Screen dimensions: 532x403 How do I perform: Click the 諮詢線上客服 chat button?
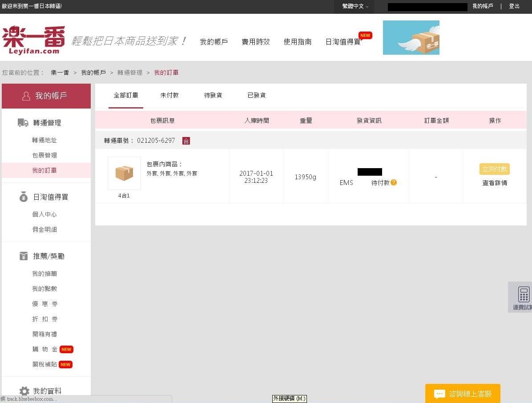[x=463, y=394]
